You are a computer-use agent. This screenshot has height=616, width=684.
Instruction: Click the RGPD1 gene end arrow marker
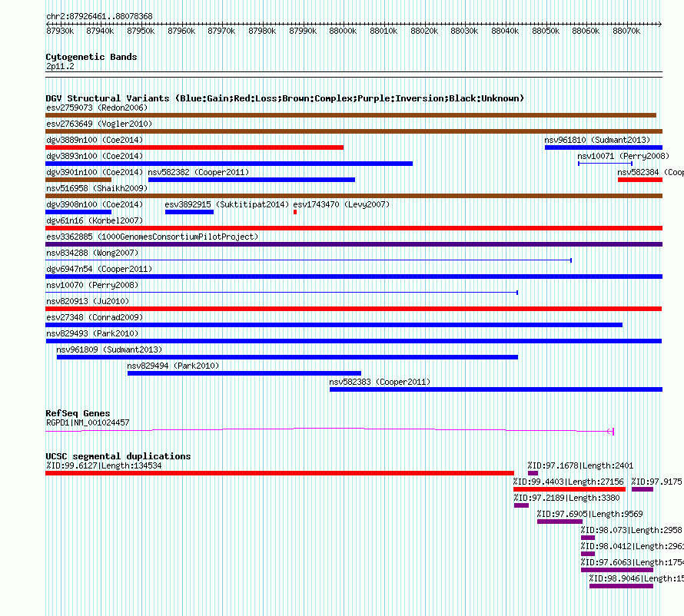point(611,432)
